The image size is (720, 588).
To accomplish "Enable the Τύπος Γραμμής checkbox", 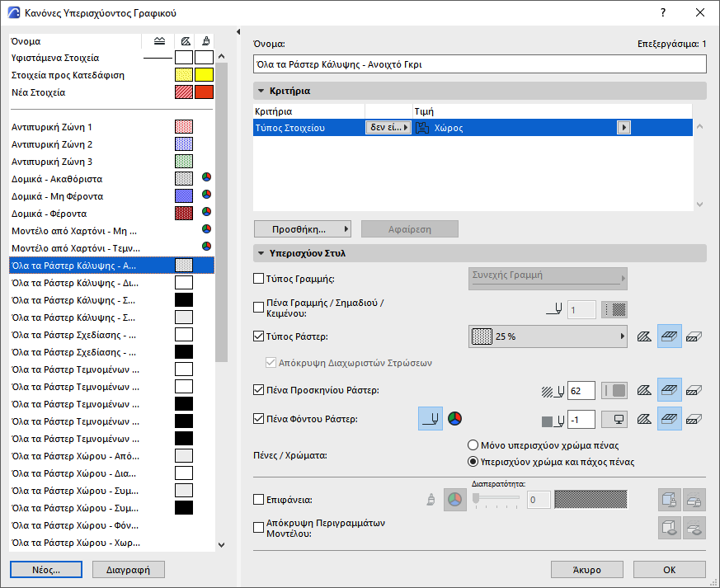I will click(x=258, y=279).
